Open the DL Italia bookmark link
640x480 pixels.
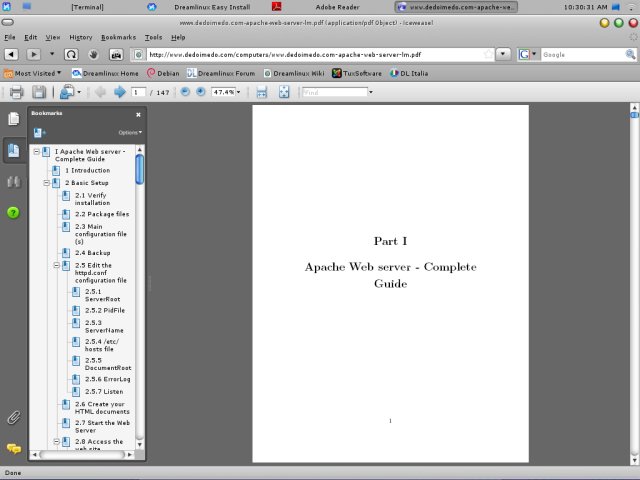coord(409,73)
